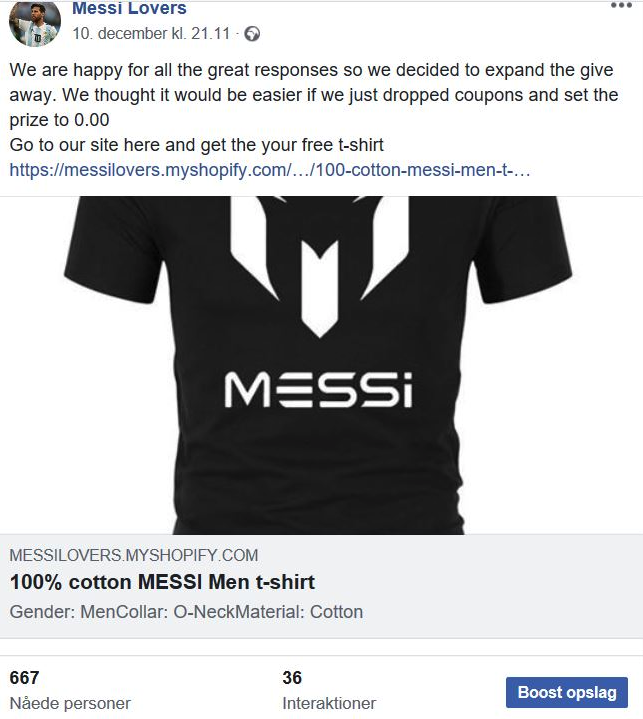
Task: Open the "100% cotton MESSI Men t-shirt" title
Action: pyautogui.click(x=162, y=582)
